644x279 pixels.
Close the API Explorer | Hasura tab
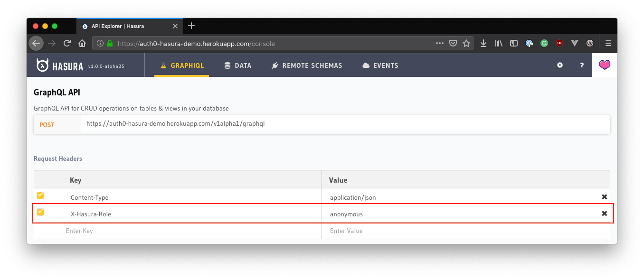(x=175, y=26)
